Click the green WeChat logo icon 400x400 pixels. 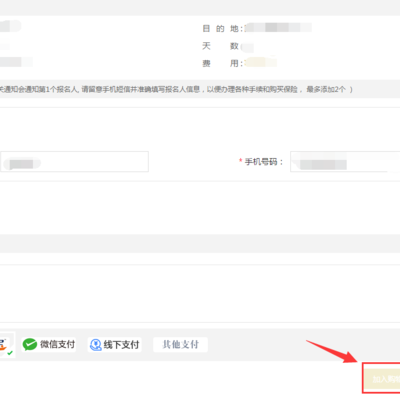point(30,344)
